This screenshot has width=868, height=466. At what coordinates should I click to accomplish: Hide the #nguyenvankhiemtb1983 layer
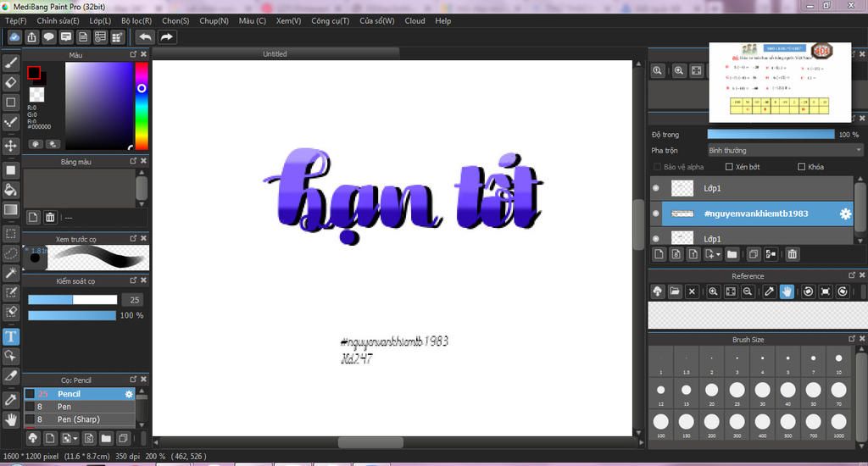coord(656,214)
